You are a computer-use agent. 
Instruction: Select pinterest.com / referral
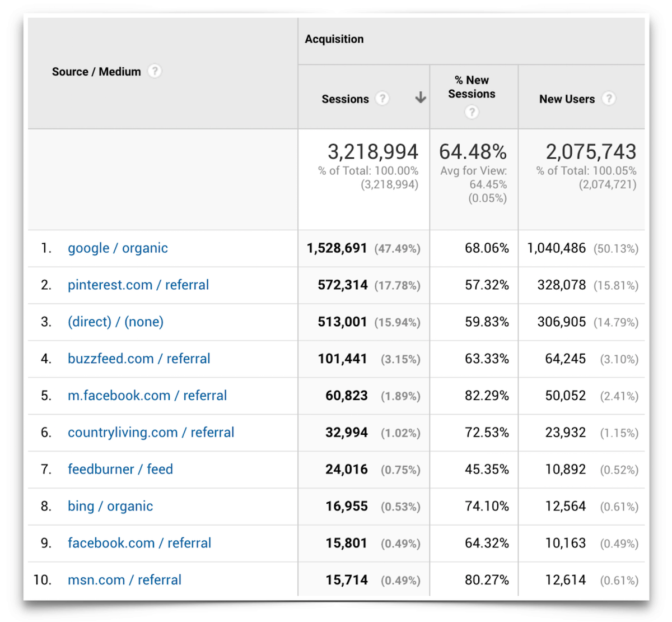pyautogui.click(x=138, y=285)
